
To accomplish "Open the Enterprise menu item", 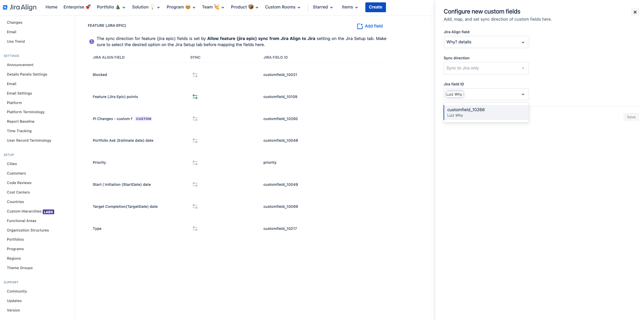I will (77, 7).
